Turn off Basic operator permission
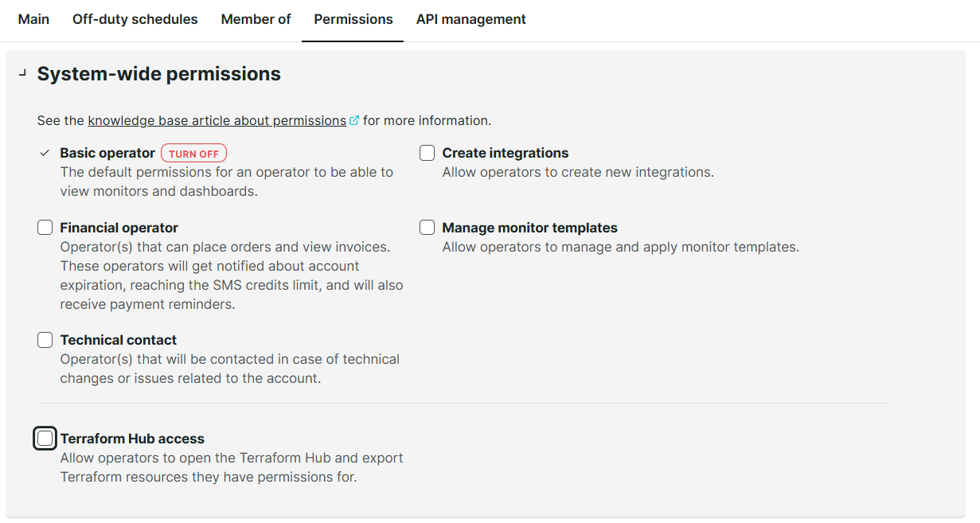This screenshot has height=523, width=980. click(193, 154)
